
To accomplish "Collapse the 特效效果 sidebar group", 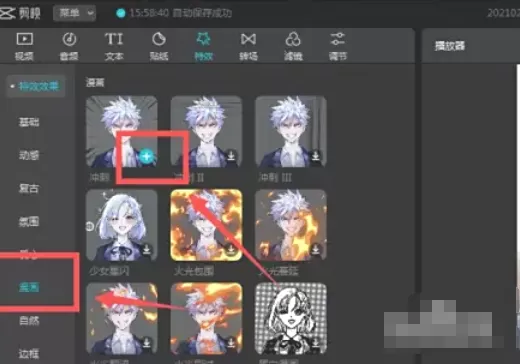I will point(36,86).
